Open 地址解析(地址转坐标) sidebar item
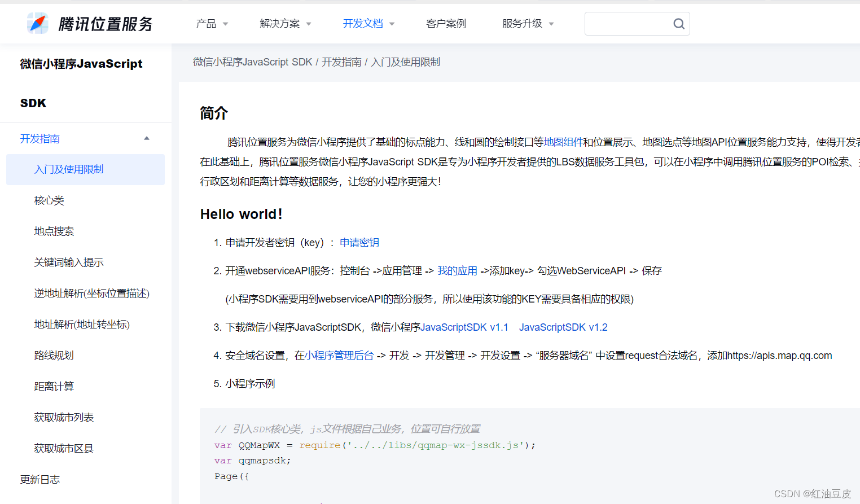Screen dimensions: 860x504 (x=82, y=325)
